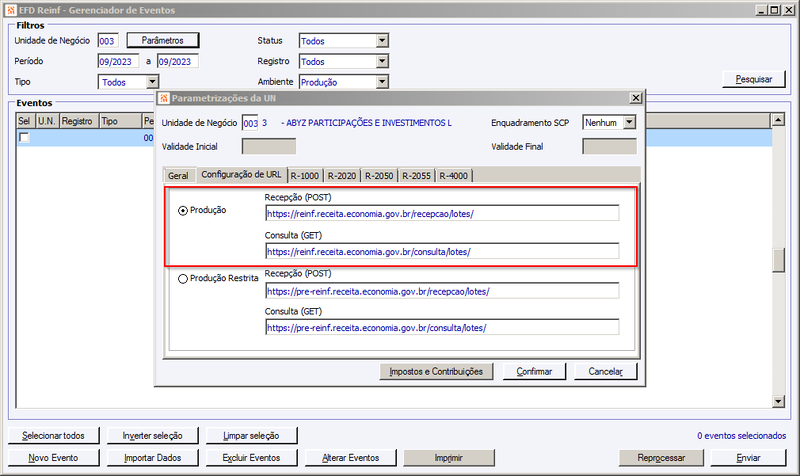800x476 pixels.
Task: Tick the Sel checkbox in events row
Action: click(24, 138)
